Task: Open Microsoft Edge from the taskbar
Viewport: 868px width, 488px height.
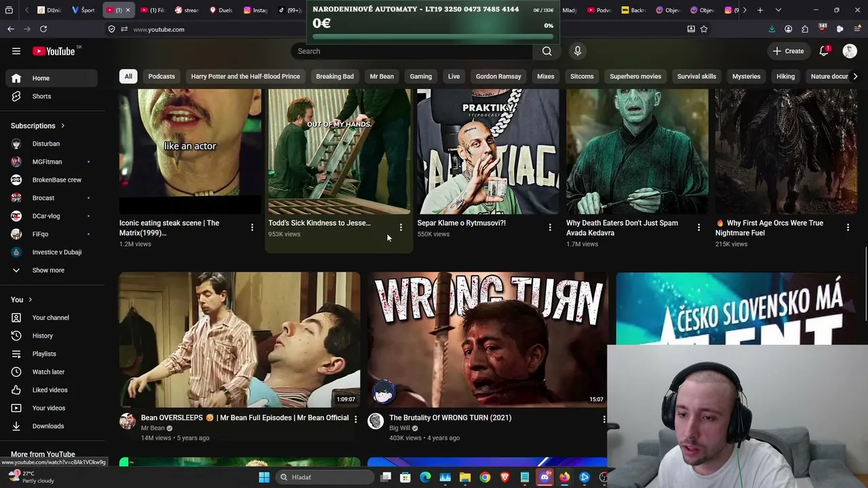Action: click(x=425, y=477)
